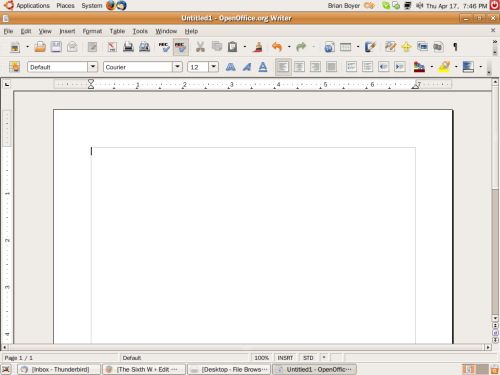The width and height of the screenshot is (500, 375).
Task: Click the New document icon
Action: click(x=15, y=47)
